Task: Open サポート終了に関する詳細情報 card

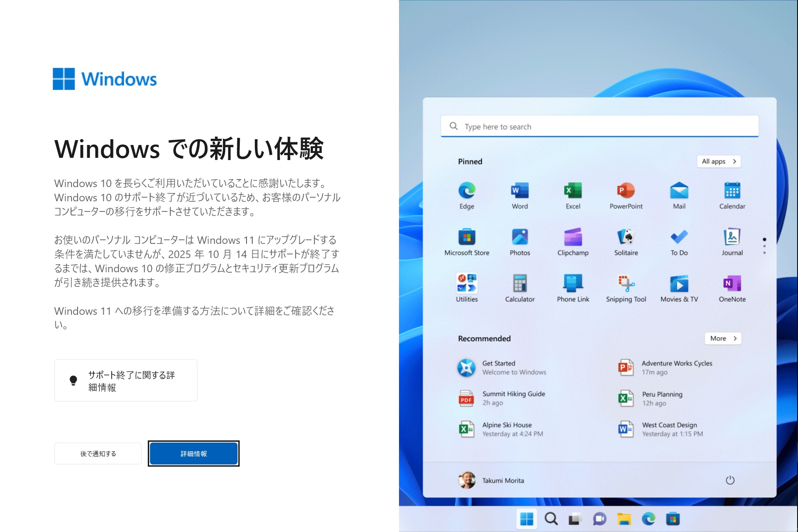Action: 126,380
